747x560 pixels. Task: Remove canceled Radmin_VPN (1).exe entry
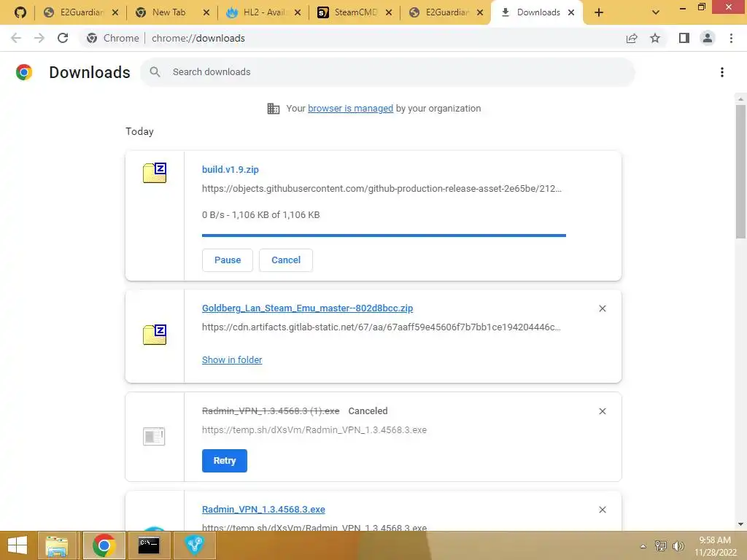602,411
